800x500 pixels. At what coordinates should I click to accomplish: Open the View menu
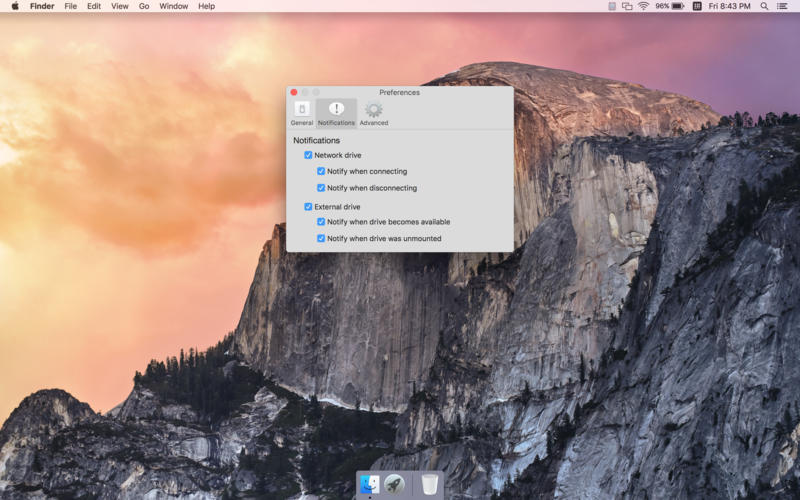[120, 6]
